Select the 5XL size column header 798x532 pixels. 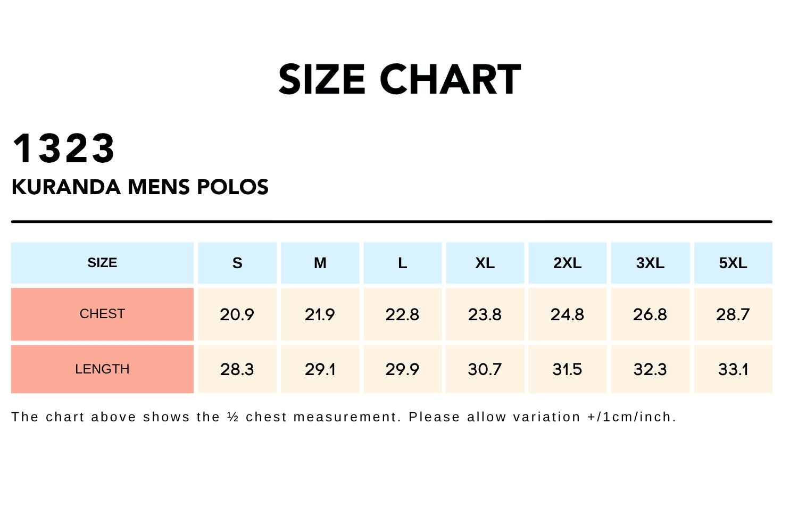(733, 263)
